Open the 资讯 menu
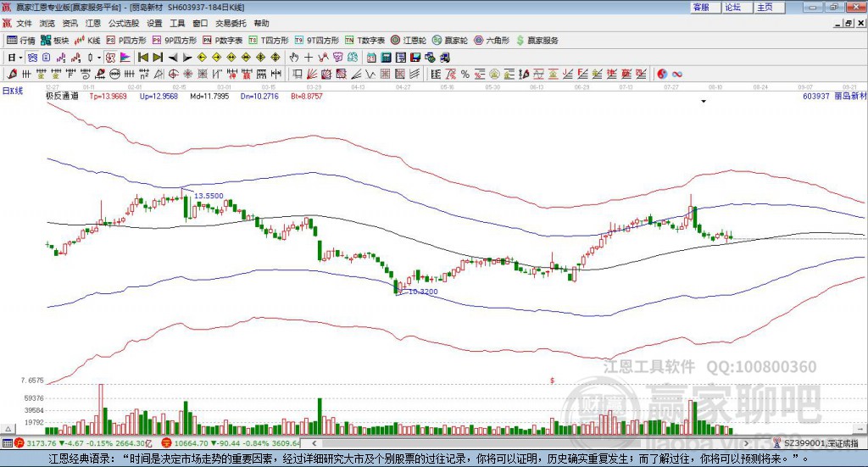Screen dimensions: 868x467 coord(70,23)
